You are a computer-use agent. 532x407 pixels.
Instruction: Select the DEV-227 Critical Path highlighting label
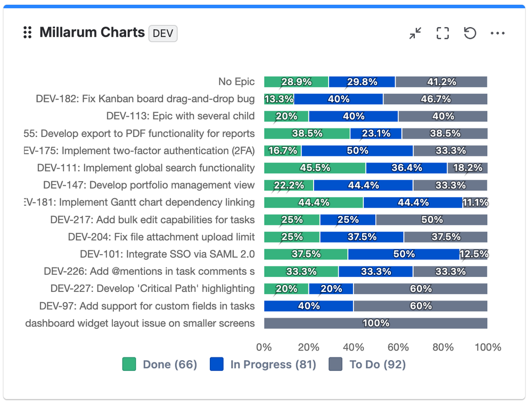point(153,289)
